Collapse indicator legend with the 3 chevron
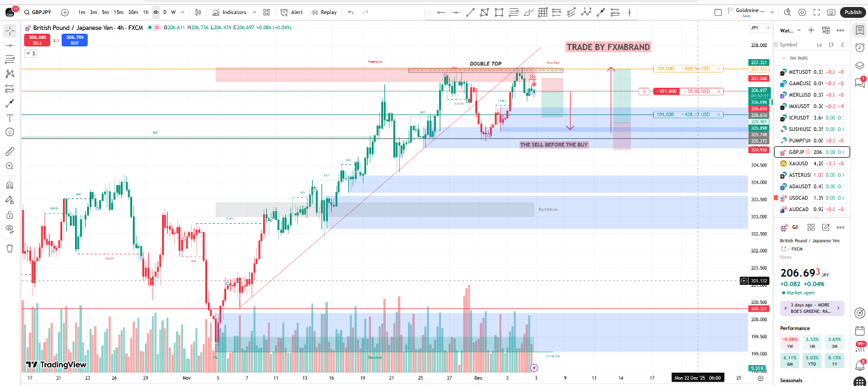 coord(30,53)
